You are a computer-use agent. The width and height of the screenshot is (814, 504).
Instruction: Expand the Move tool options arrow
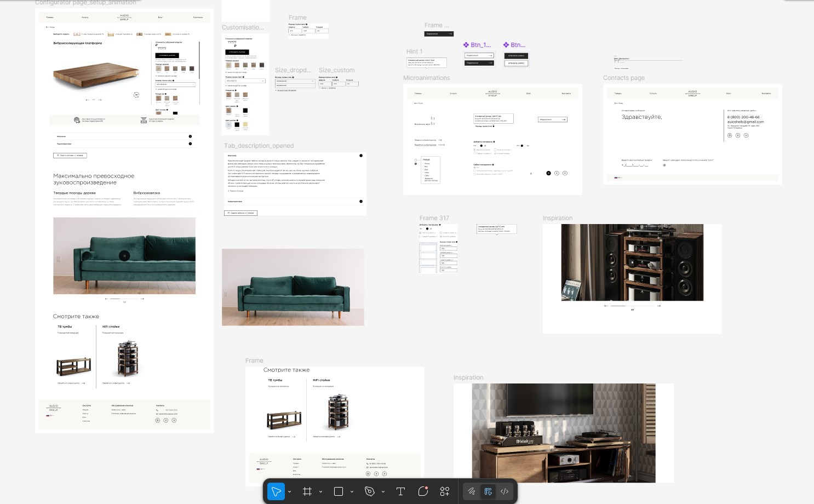click(289, 492)
